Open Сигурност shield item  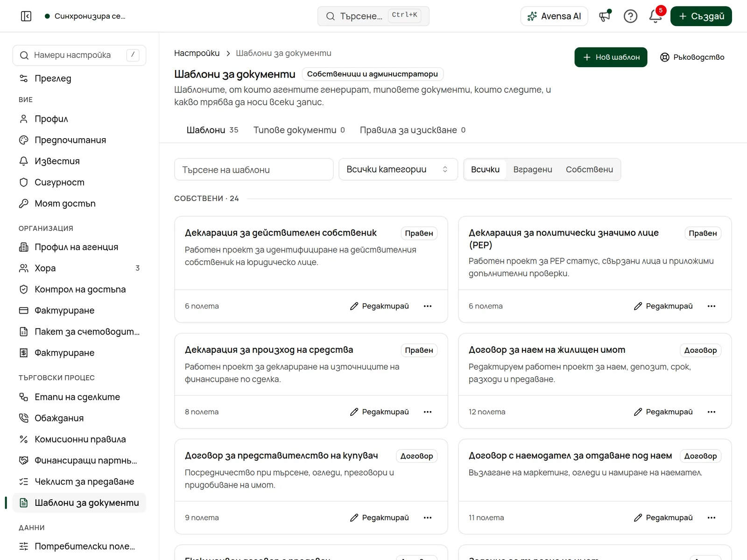[79, 182]
